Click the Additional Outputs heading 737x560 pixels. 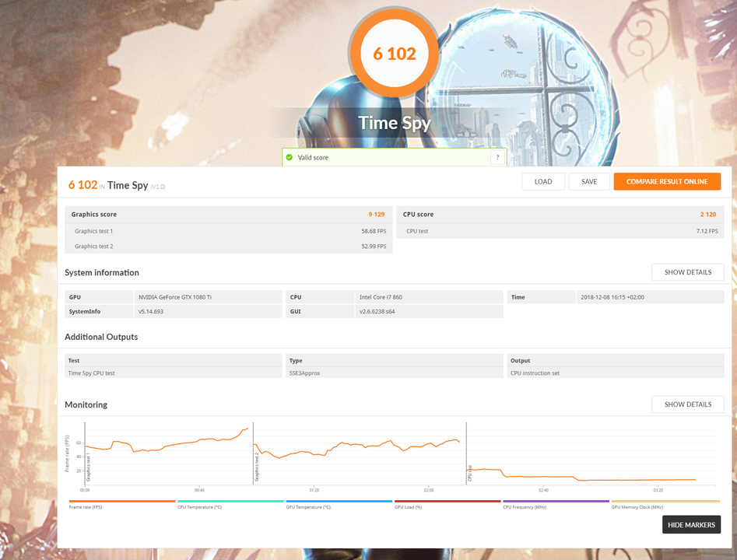[101, 337]
